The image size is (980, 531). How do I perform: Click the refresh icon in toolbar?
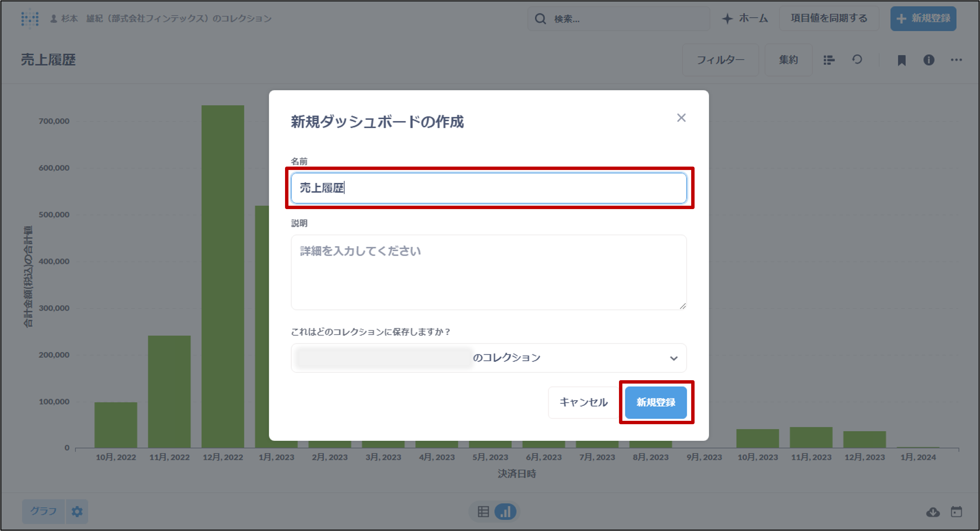click(x=857, y=60)
